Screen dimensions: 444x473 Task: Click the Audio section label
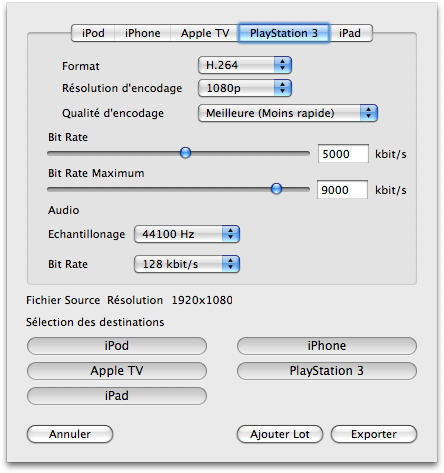(x=64, y=210)
